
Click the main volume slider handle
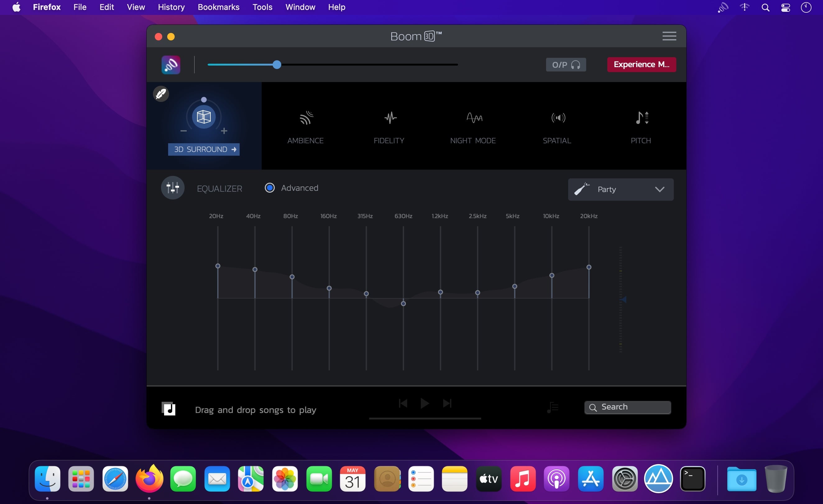coord(277,65)
